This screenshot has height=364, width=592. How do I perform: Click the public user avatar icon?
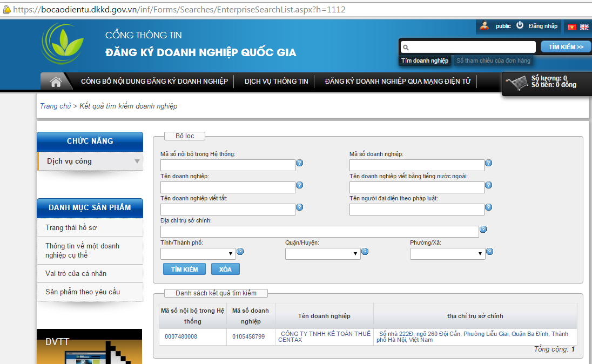485,25
